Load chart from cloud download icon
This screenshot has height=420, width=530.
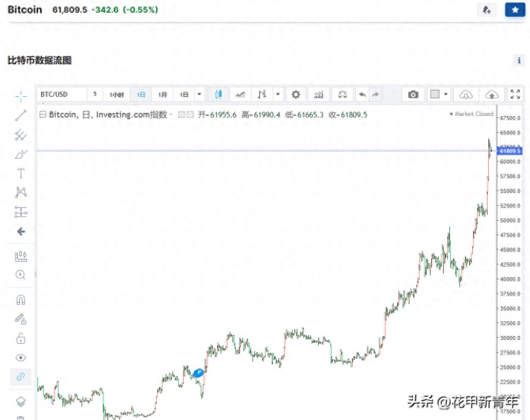tap(466, 94)
